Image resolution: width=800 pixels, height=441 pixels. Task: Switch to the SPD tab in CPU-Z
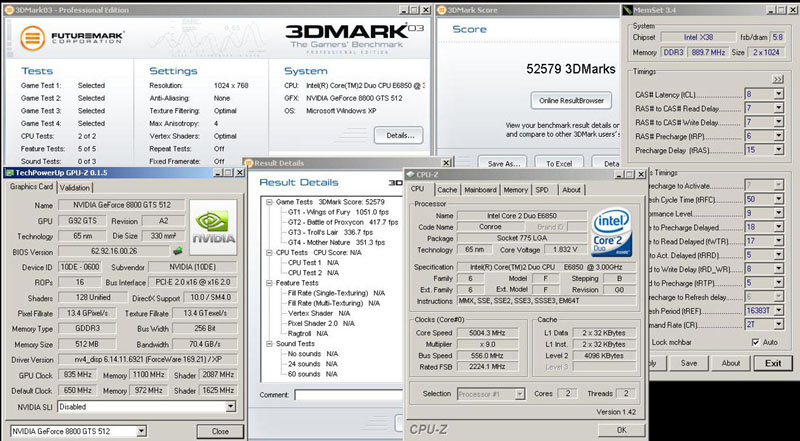coord(542,190)
